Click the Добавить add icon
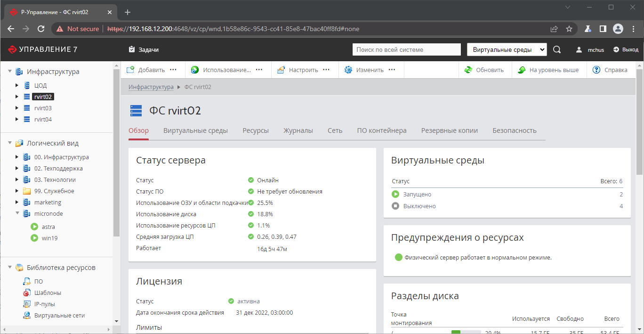Viewport: 644px width, 334px height. pyautogui.click(x=131, y=70)
